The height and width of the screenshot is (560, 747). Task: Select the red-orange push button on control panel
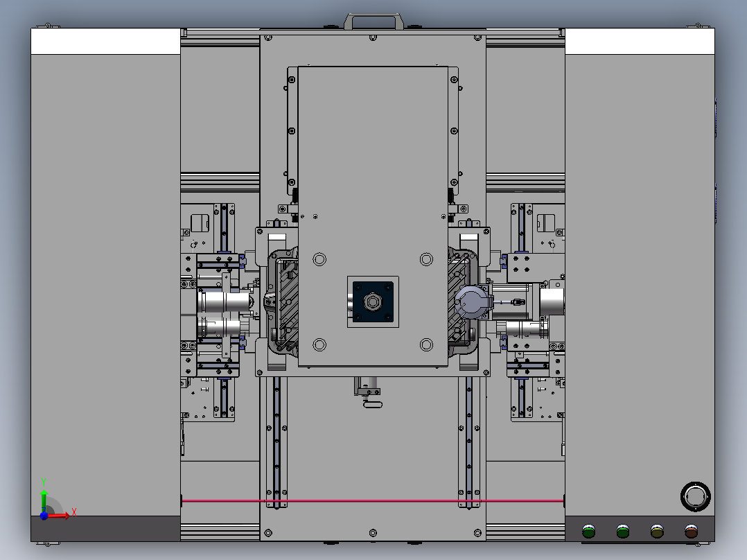click(691, 531)
